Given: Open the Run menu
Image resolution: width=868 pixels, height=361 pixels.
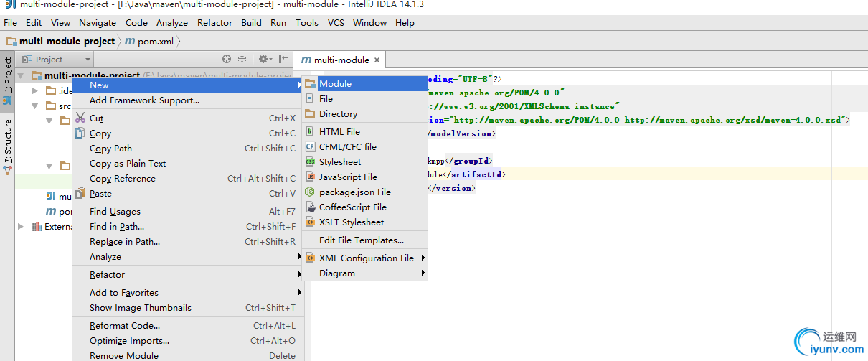Looking at the screenshot, I should [x=278, y=22].
